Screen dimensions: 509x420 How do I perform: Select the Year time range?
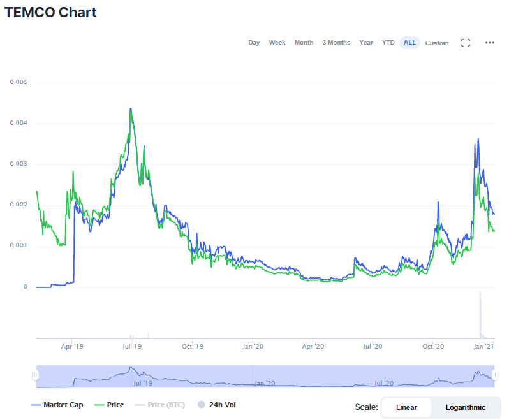pyautogui.click(x=366, y=43)
